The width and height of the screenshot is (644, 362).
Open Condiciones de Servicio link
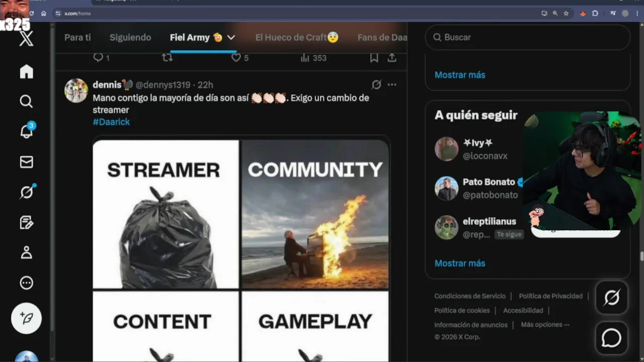470,296
